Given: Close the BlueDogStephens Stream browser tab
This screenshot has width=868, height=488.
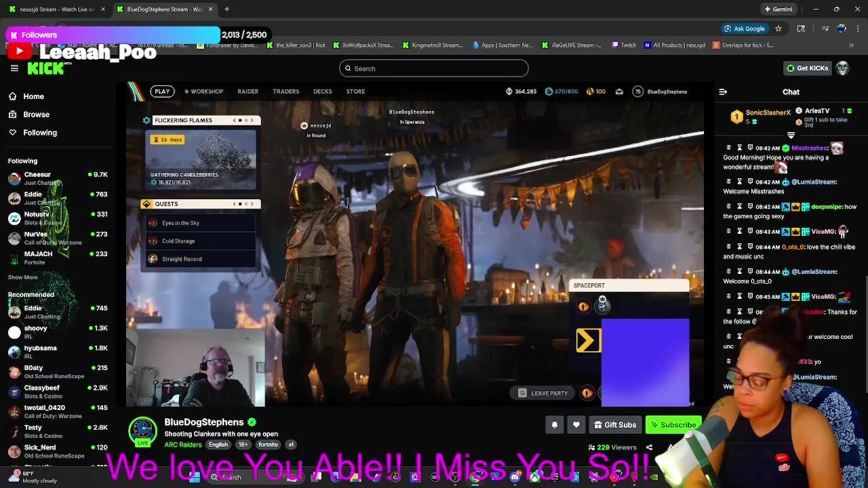Looking at the screenshot, I should click(210, 9).
